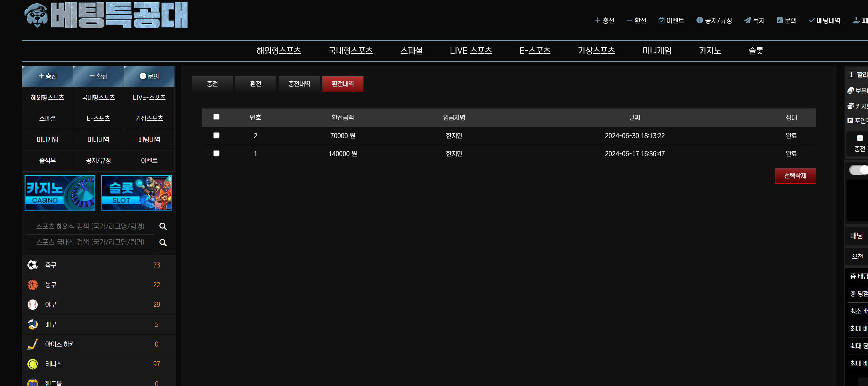Open the 카지노 CASINO banner thumbnail
Screen dimensions: 868x386
pos(60,193)
